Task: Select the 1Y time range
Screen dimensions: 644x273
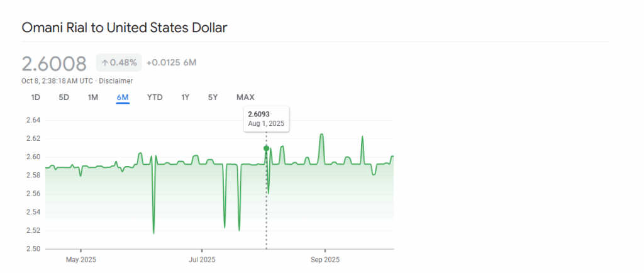Action: (185, 97)
